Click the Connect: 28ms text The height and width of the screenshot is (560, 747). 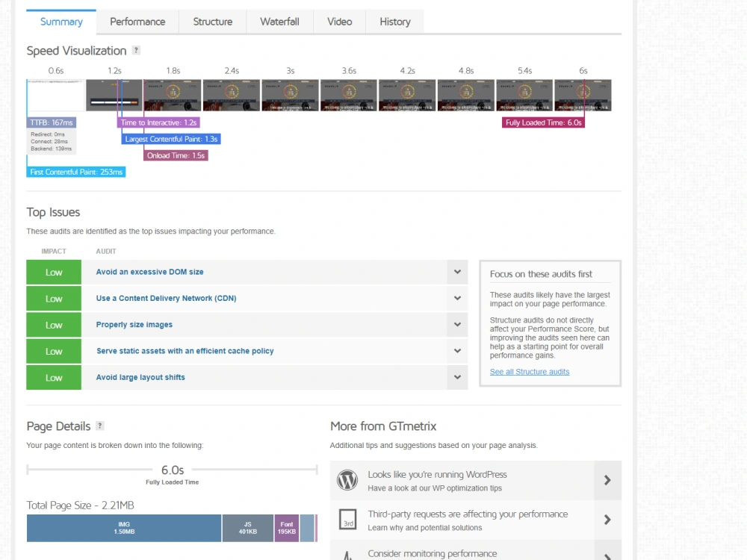coord(49,141)
